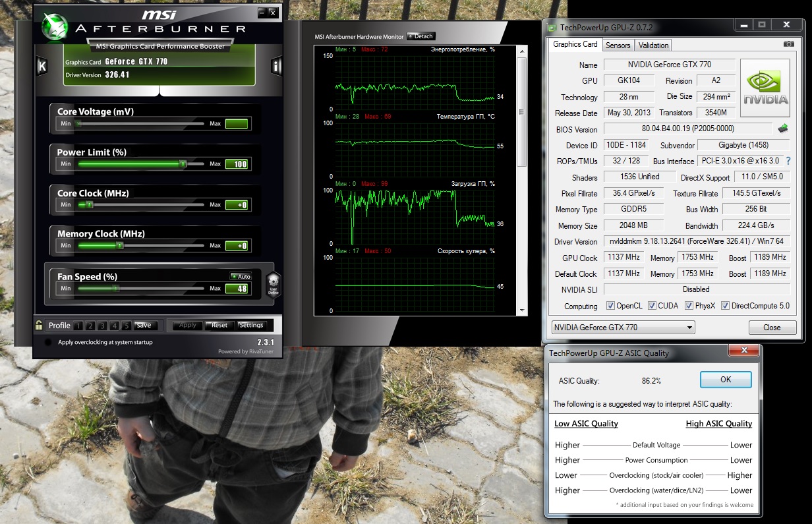Open Afterburner Settings
812x524 pixels.
click(x=251, y=326)
